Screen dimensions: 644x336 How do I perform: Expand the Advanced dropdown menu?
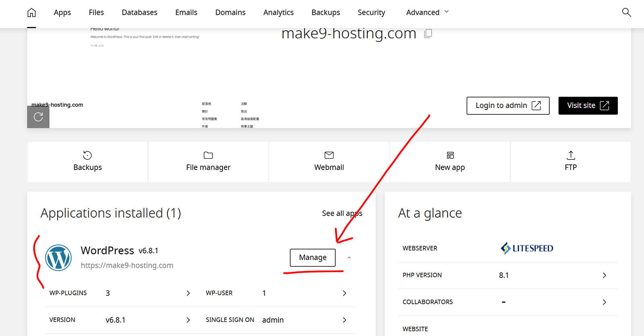coord(427,12)
